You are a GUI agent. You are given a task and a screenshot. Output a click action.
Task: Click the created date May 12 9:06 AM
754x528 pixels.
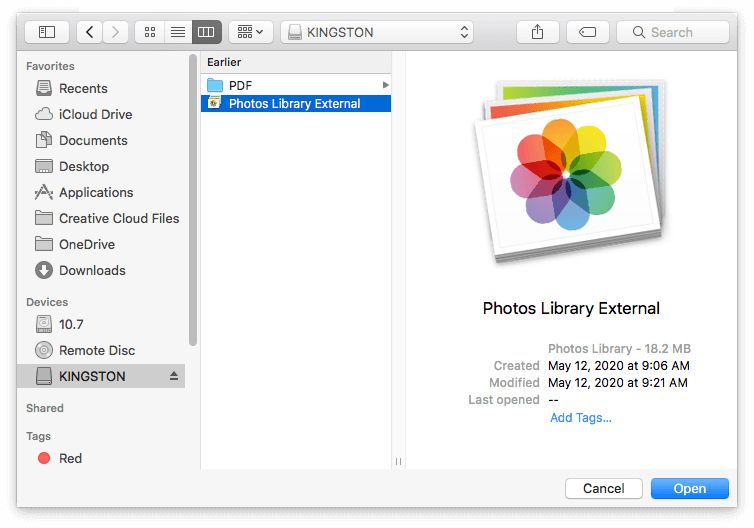[x=619, y=365]
